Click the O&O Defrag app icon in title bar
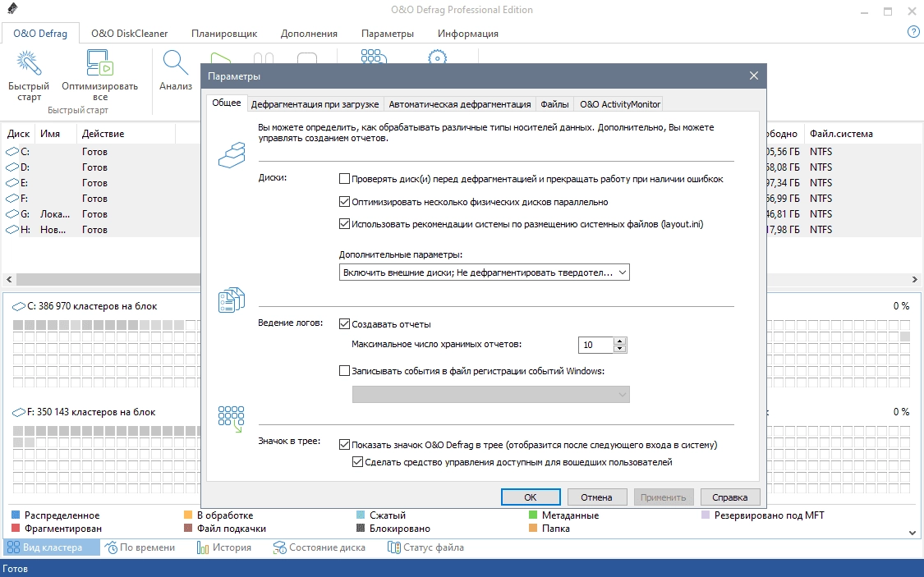Screen dimensions: 924x577 point(11,9)
